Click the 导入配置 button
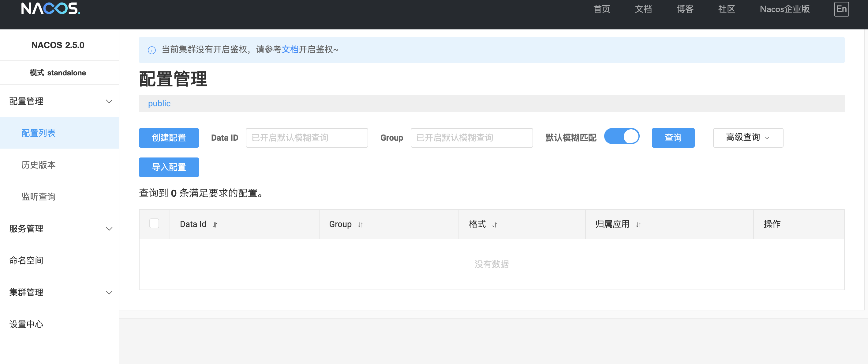The width and height of the screenshot is (868, 364). (x=168, y=167)
